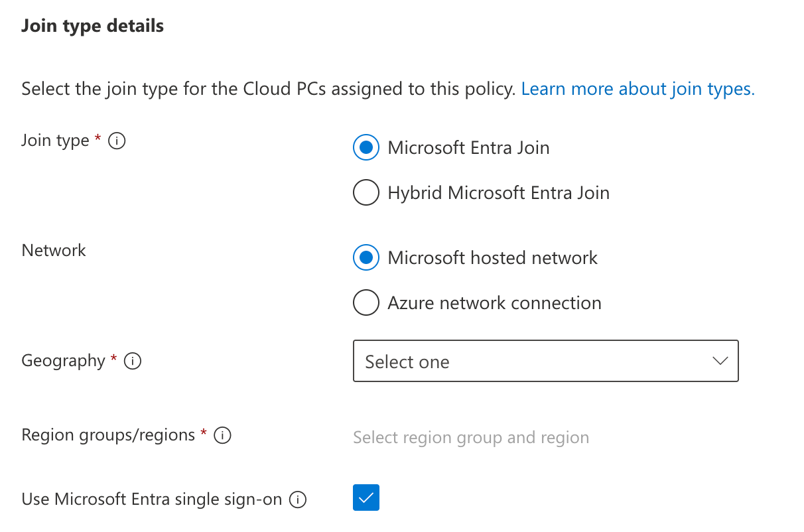
Task: Open info icon for Region groups/regions
Action: [x=223, y=436]
